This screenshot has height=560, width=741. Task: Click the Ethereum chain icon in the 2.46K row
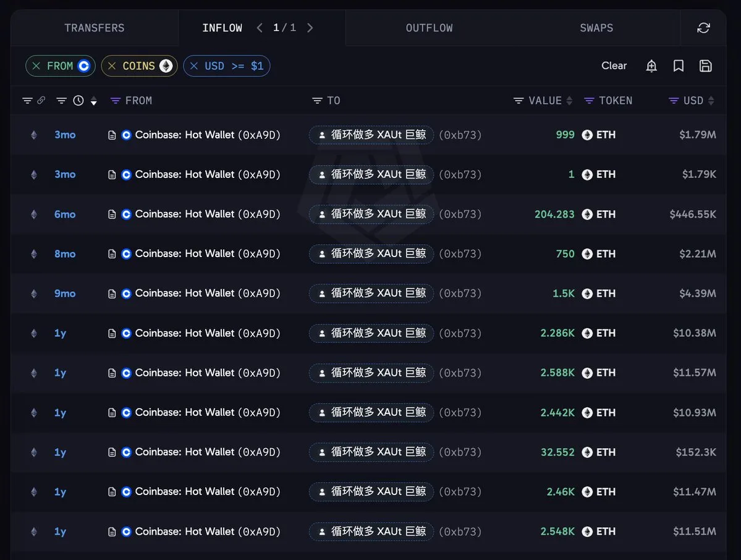[34, 492]
